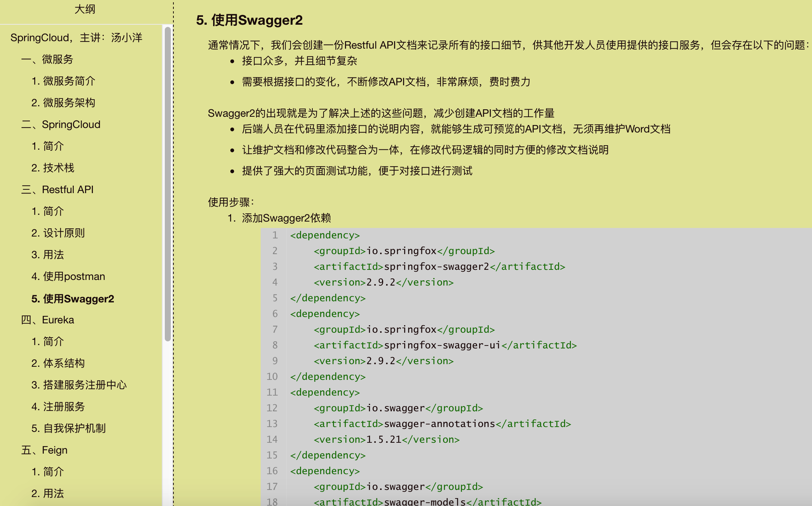Open outline item 4. 使用postman
812x506 pixels.
pyautogui.click(x=68, y=277)
